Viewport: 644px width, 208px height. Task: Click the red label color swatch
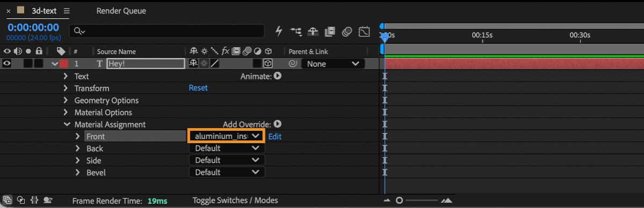click(x=64, y=64)
